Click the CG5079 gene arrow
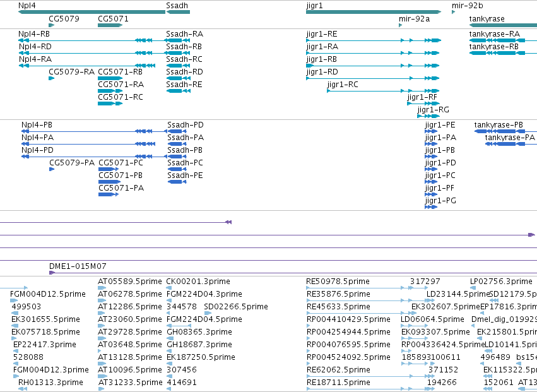The image size is (537, 392). pyautogui.click(x=51, y=25)
